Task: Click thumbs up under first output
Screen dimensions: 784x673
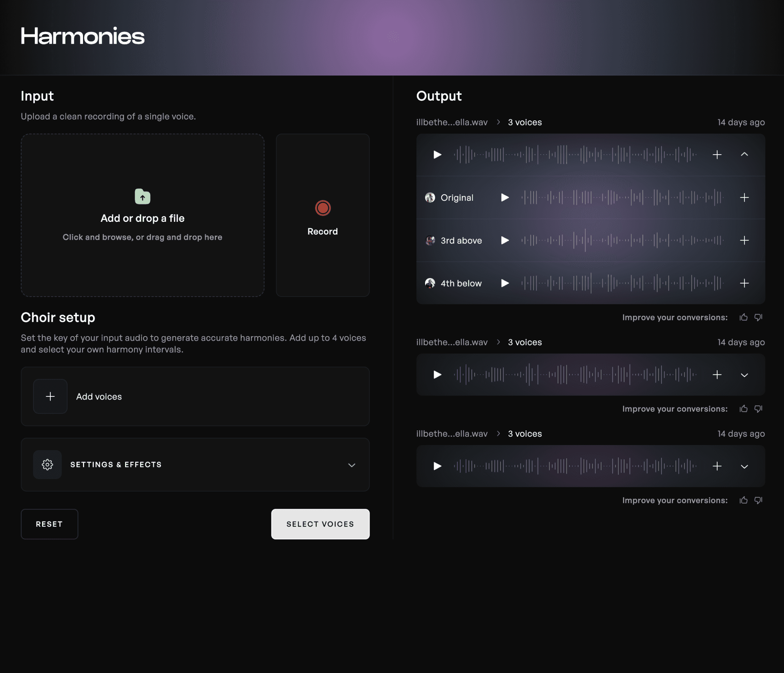Action: (743, 318)
